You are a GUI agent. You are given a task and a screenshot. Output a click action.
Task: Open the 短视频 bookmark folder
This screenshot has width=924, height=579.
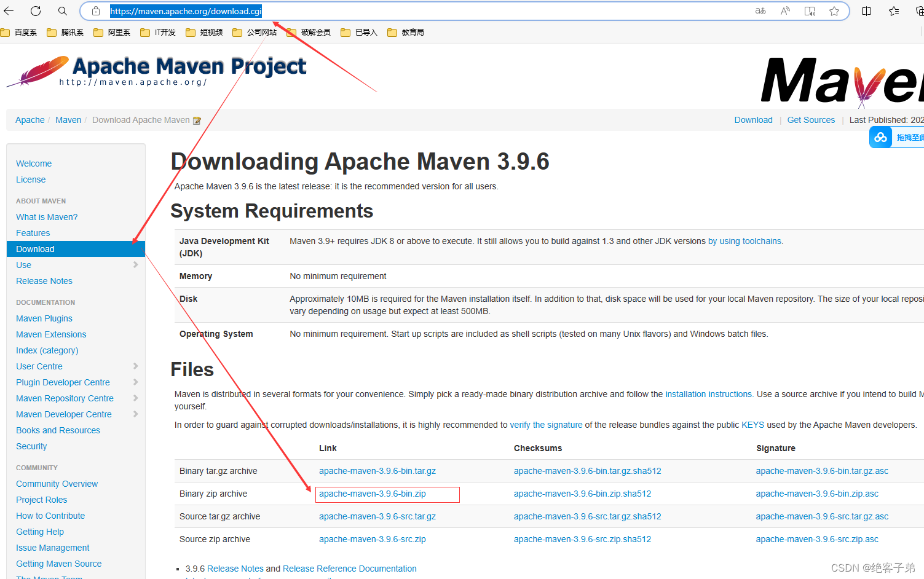[x=204, y=33]
